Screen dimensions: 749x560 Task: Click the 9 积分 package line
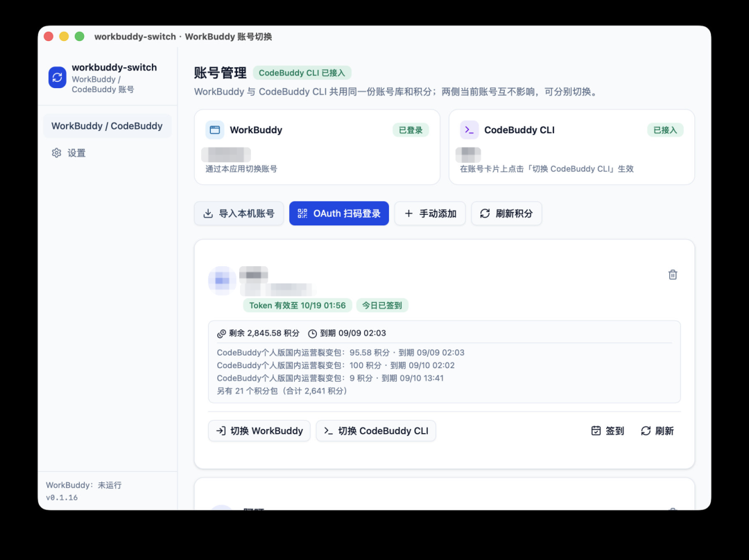[x=330, y=378]
